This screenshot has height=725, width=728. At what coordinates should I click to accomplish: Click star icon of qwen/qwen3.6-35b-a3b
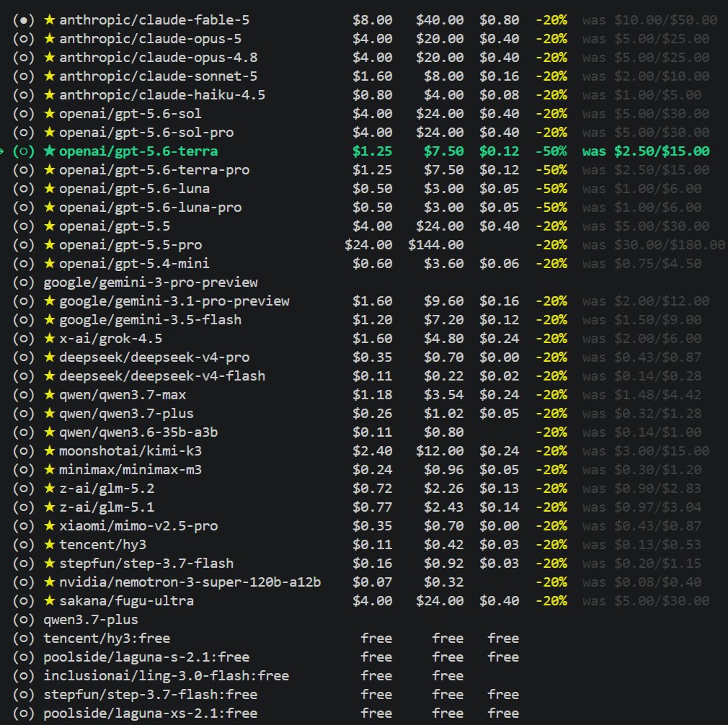[49, 432]
